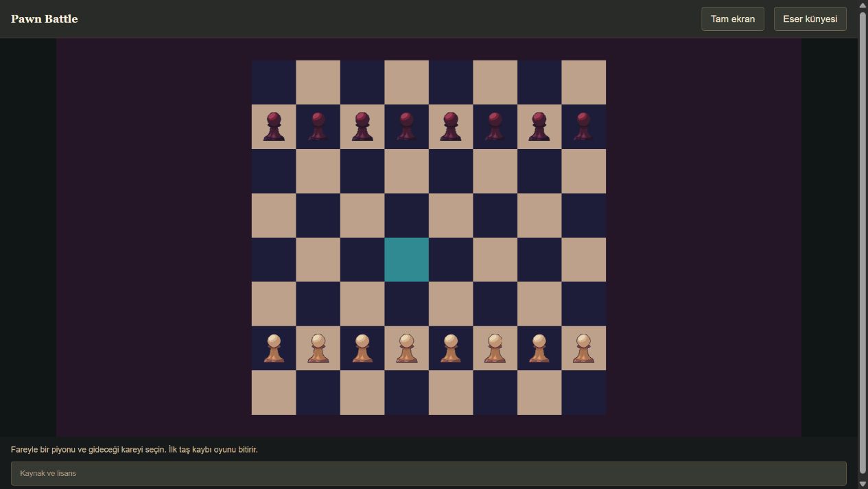The width and height of the screenshot is (868, 489).
Task: Select the third white pawn from the left
Action: 362,348
